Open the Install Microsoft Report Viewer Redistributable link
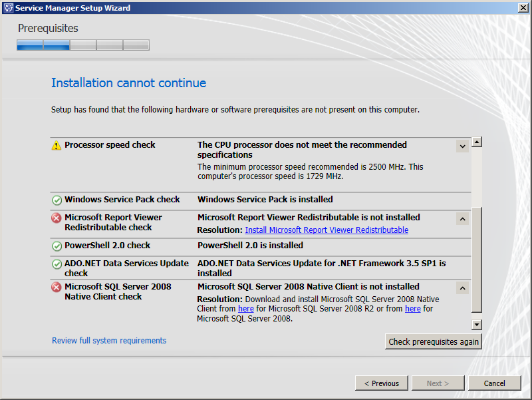Viewport: 532px width, 400px height. click(x=327, y=230)
